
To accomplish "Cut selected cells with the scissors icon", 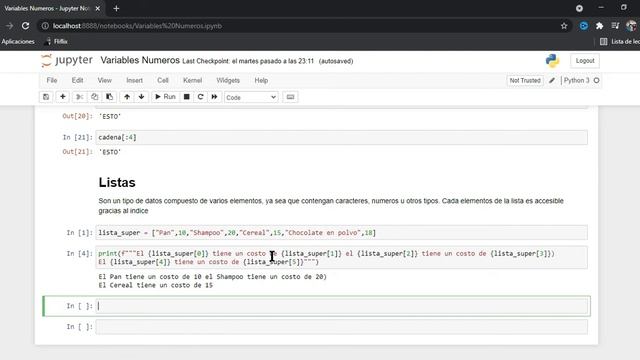I will tap(80, 97).
